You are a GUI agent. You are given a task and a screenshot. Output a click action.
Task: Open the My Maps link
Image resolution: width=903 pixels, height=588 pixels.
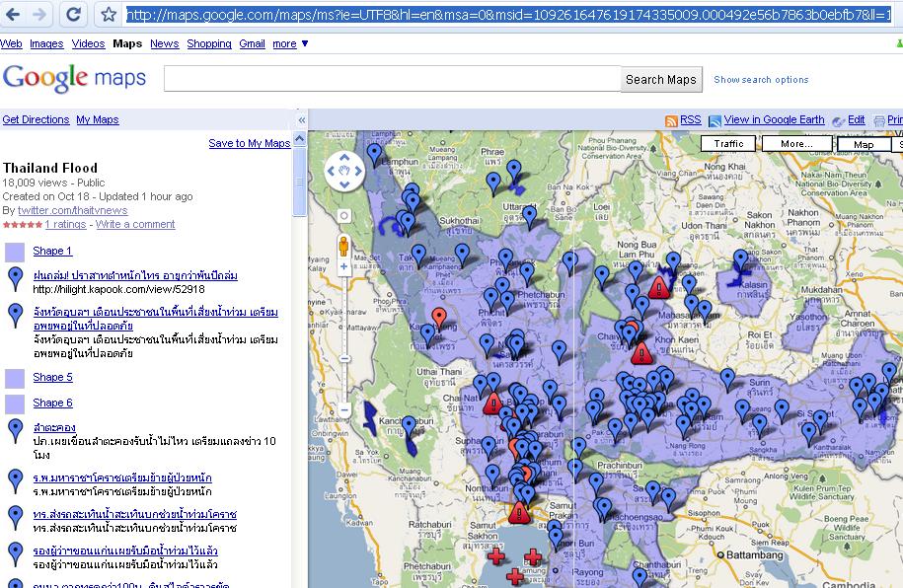point(98,119)
